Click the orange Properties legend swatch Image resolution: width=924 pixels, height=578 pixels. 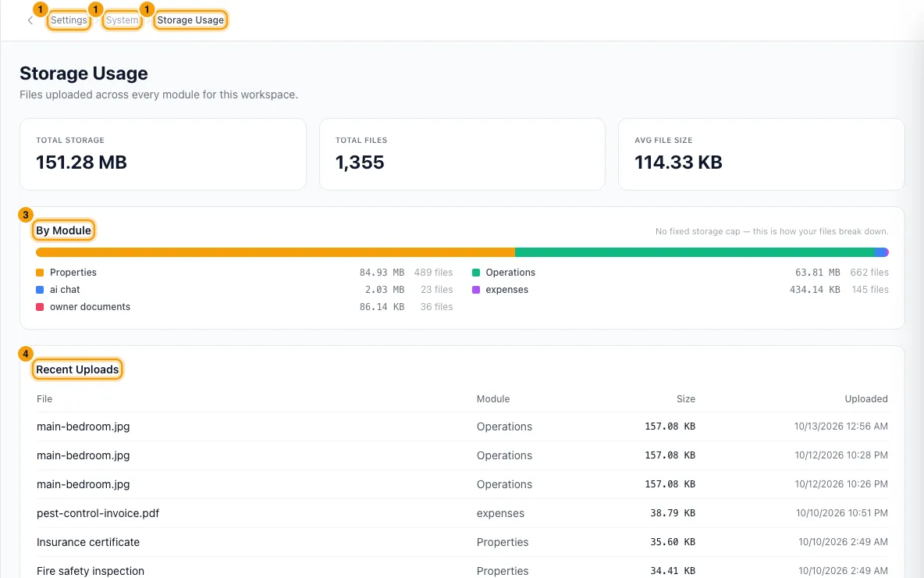click(x=40, y=273)
